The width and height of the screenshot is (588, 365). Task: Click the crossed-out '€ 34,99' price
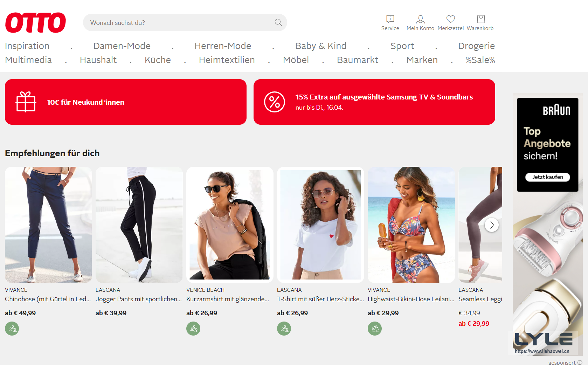coord(469,313)
